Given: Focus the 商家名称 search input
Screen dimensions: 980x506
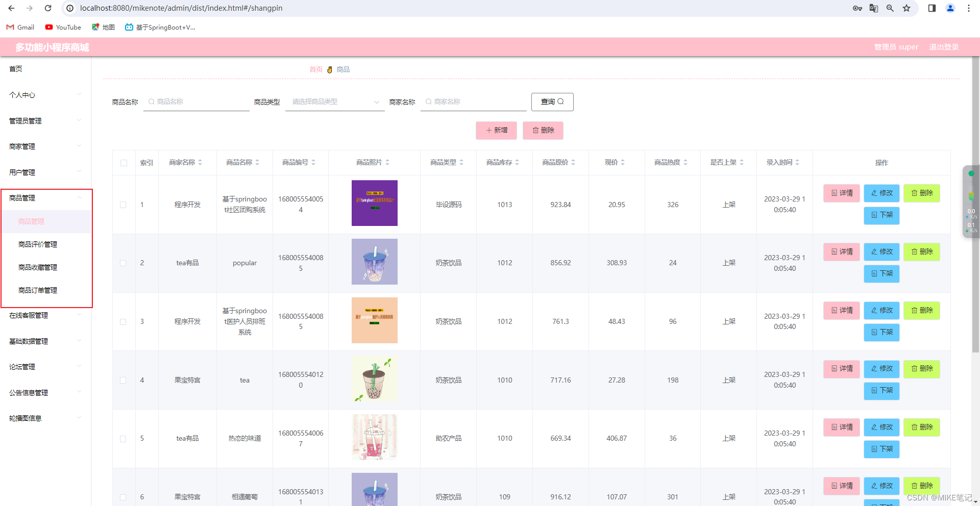Looking at the screenshot, I should pyautogui.click(x=474, y=102).
